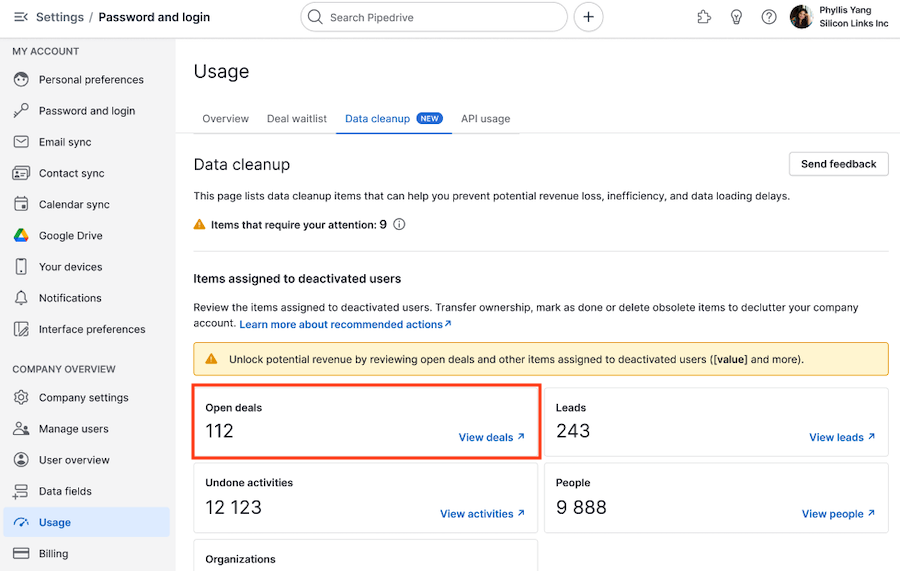Click the info icon beside attention count
Viewport: 900px width, 571px height.
click(x=399, y=224)
